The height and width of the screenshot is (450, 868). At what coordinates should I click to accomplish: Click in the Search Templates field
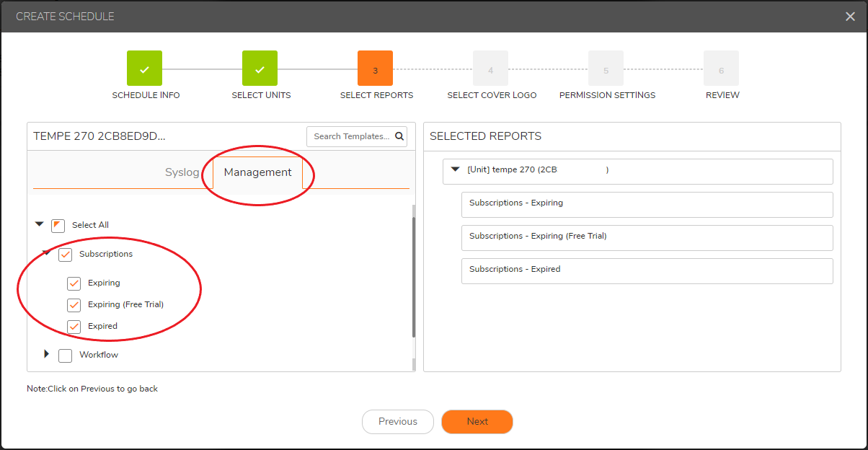tap(350, 136)
